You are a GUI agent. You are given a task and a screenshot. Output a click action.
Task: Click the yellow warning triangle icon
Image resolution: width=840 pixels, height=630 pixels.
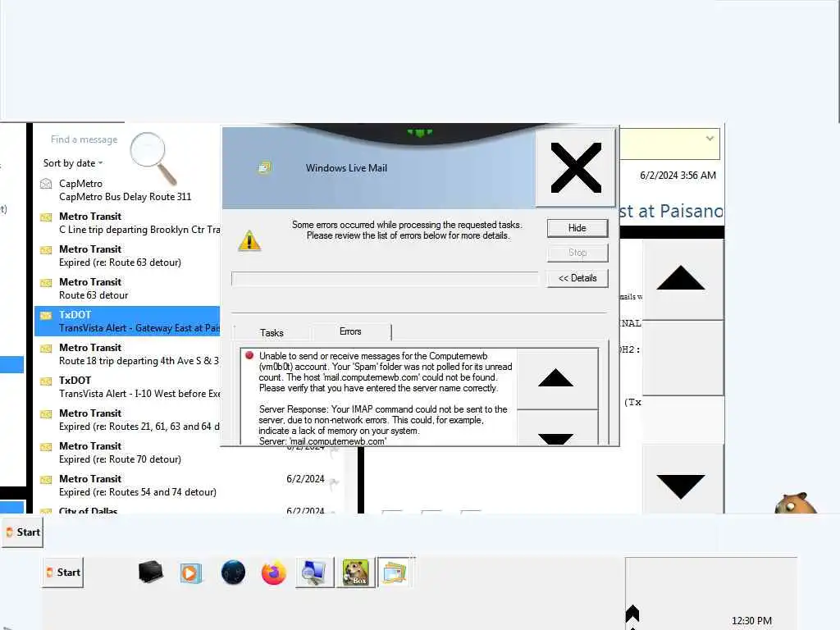pyautogui.click(x=249, y=240)
